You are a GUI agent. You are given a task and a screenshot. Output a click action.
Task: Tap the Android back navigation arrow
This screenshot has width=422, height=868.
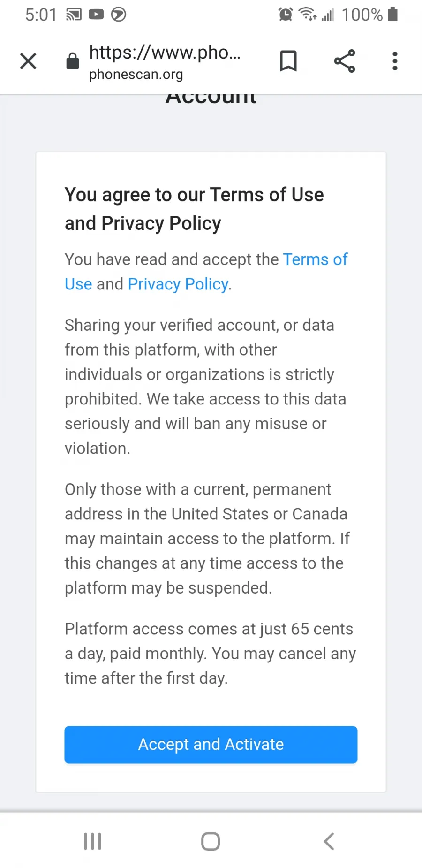329,841
